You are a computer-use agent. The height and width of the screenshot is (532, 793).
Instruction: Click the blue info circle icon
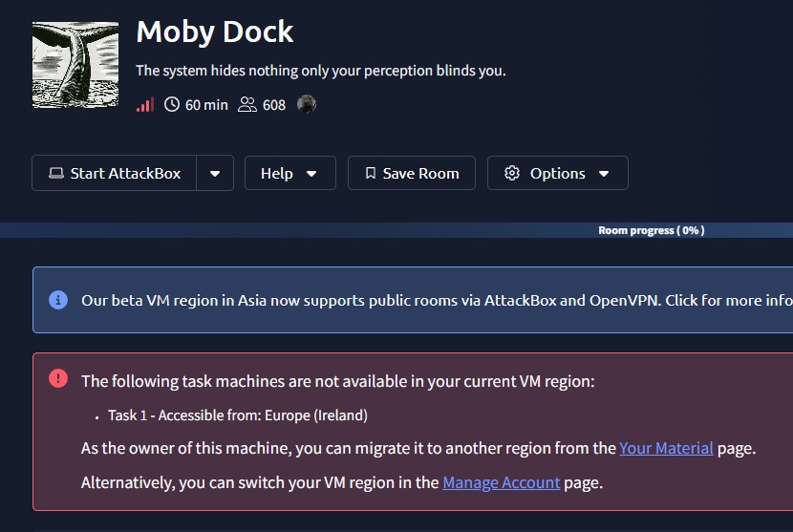pos(58,300)
